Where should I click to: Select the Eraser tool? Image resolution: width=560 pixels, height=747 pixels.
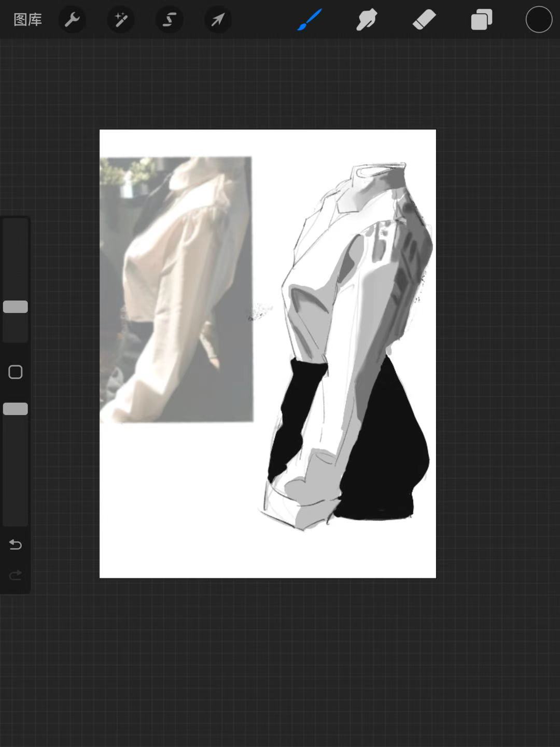click(424, 20)
